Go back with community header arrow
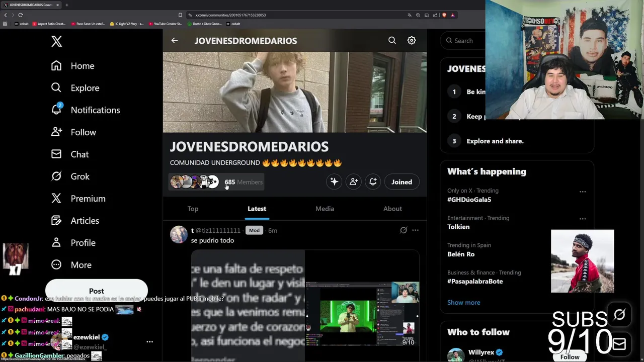This screenshot has width=644, height=362. pyautogui.click(x=175, y=41)
